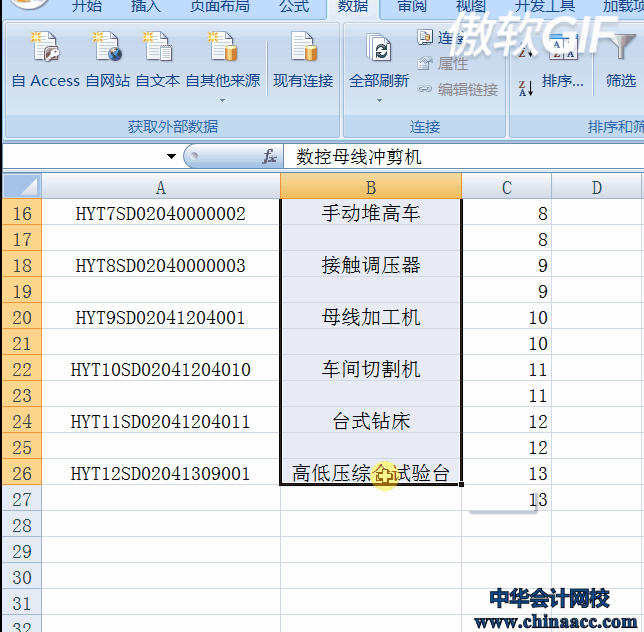Viewport: 644px width, 632px height.
Task: Open the Name Box dropdown arrow
Action: pyautogui.click(x=171, y=156)
